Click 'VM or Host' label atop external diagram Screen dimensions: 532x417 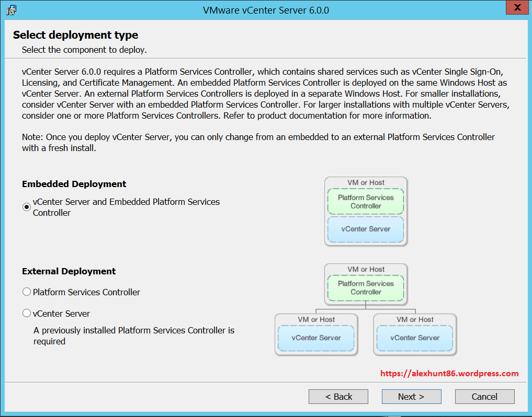366,269
